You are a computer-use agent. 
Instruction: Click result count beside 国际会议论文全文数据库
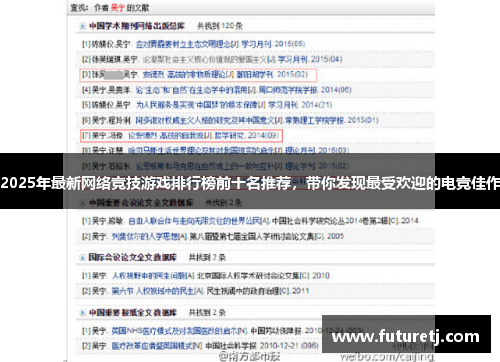click(207, 257)
